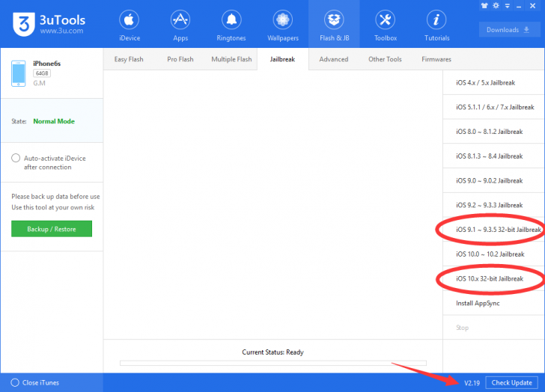Click the Stop button
This screenshot has height=392, width=545.
pos(493,328)
